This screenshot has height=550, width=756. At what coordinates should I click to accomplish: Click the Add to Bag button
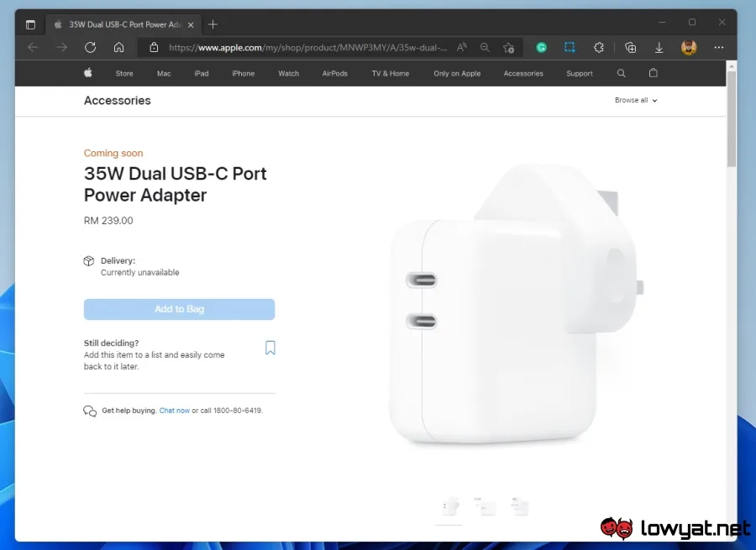point(180,309)
